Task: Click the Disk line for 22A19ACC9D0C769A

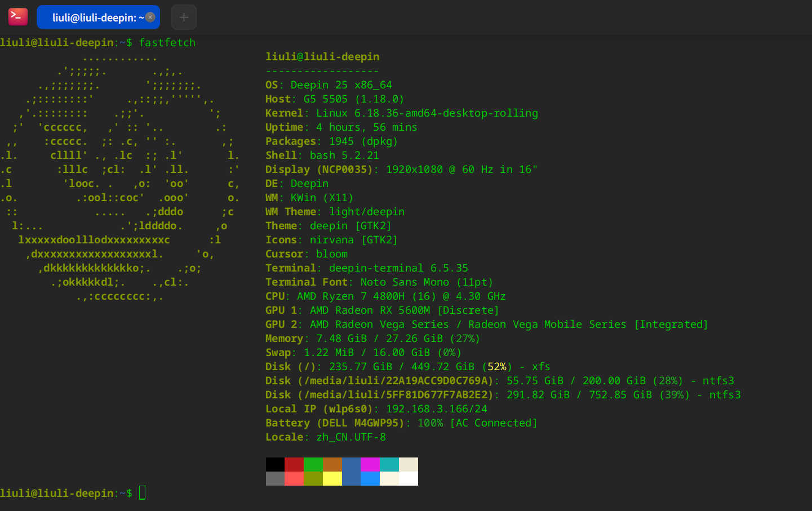Action: click(500, 381)
